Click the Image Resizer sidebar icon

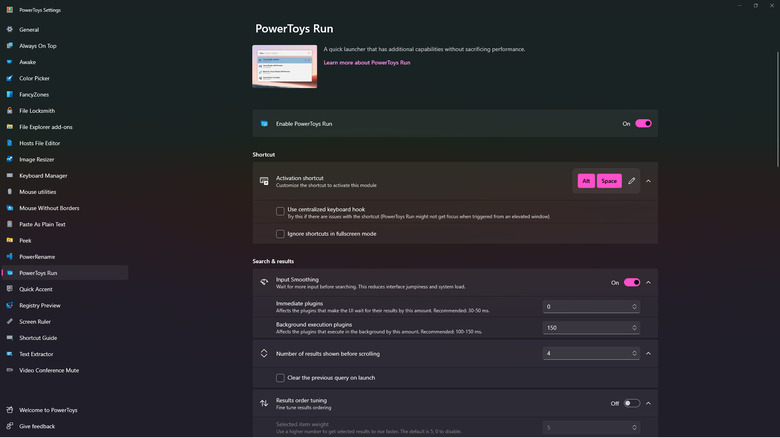(10, 159)
